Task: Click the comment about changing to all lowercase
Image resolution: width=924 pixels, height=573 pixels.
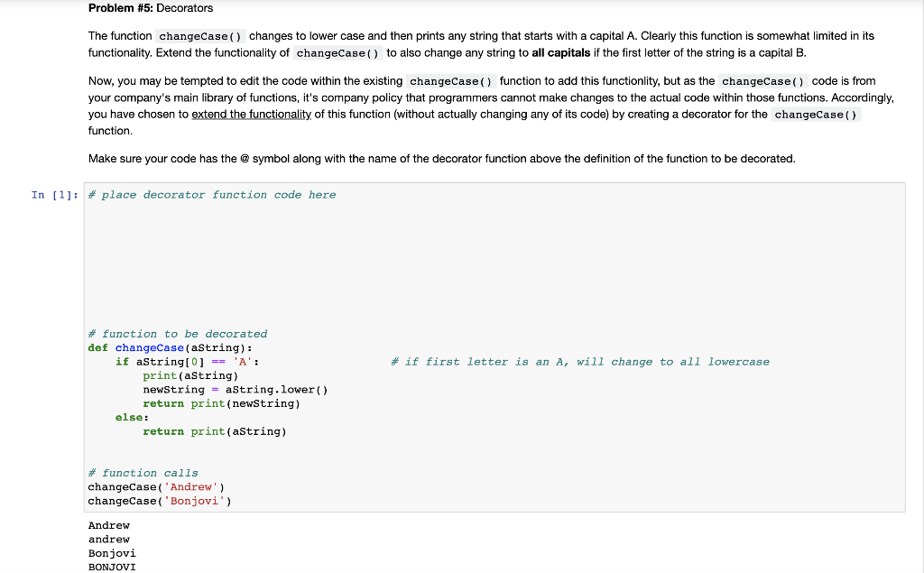Action: point(578,361)
